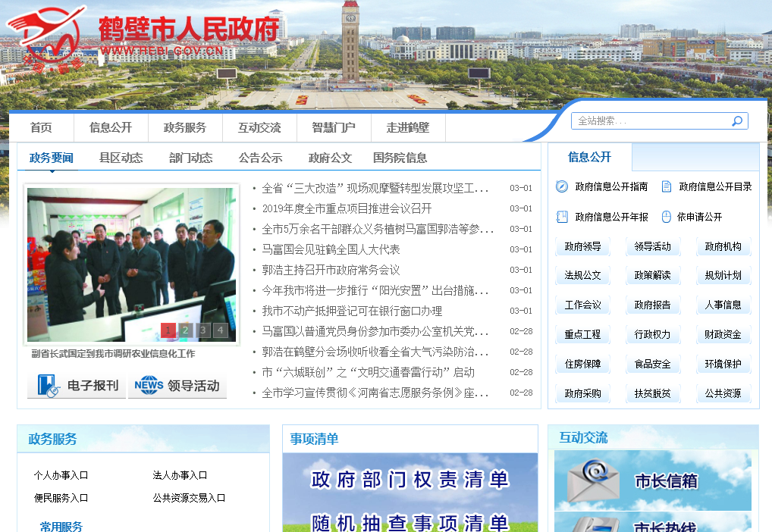Image resolution: width=772 pixels, height=532 pixels.
Task: Open 便民服务入口 link
Action: (61, 498)
